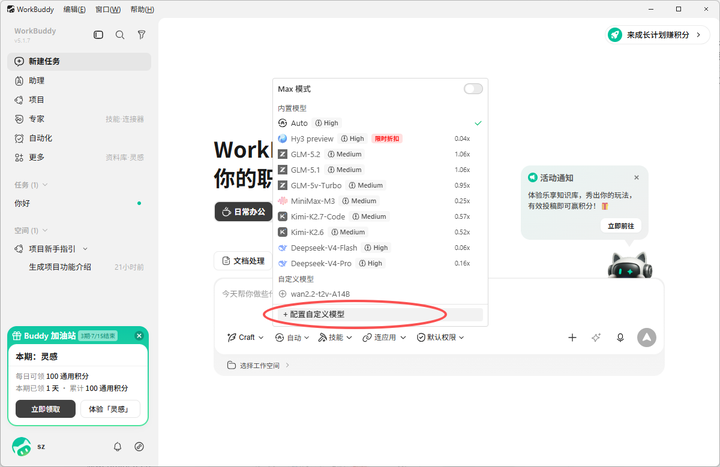
Task: Choose the GLM-5.2 model
Action: (380, 154)
